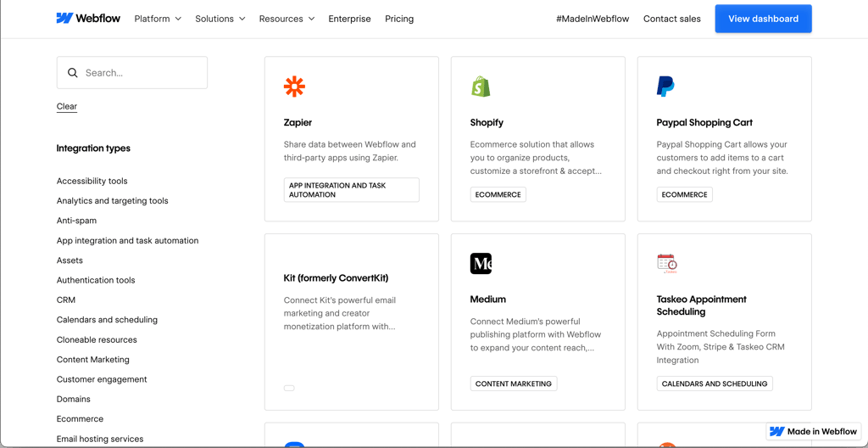Filter by Analytics and targeting tools
The image size is (868, 448).
click(x=113, y=201)
